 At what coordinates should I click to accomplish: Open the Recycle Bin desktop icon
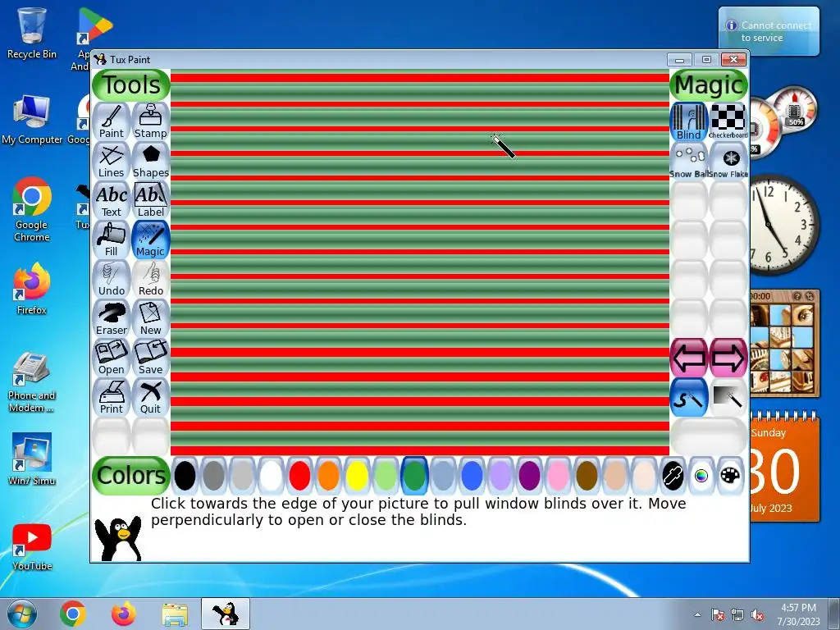[x=32, y=33]
